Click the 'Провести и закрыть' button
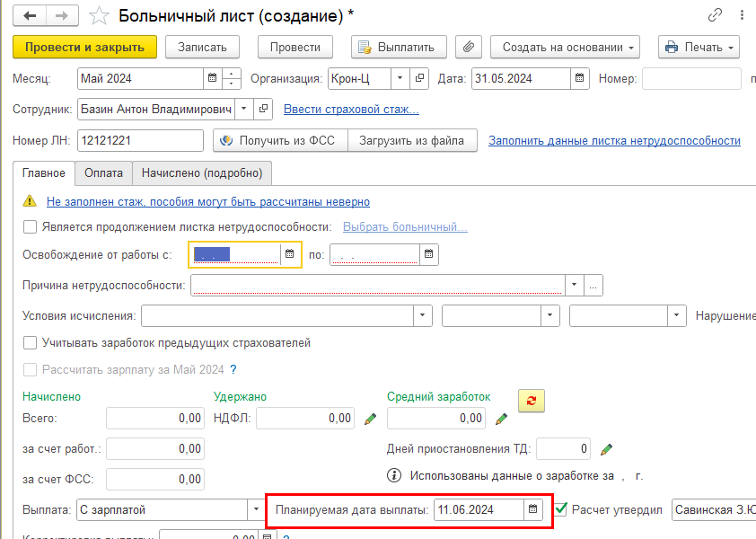Viewport: 756px width, 539px height. pyautogui.click(x=85, y=47)
